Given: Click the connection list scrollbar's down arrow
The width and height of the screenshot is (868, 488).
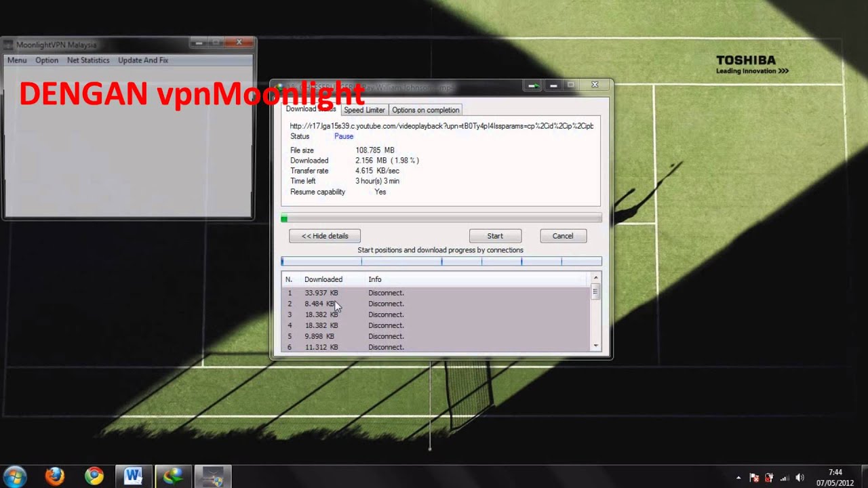Looking at the screenshot, I should pyautogui.click(x=596, y=346).
